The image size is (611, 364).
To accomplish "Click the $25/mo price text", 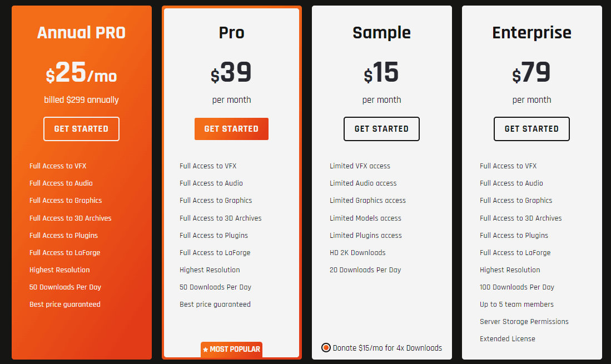I will pos(81,73).
